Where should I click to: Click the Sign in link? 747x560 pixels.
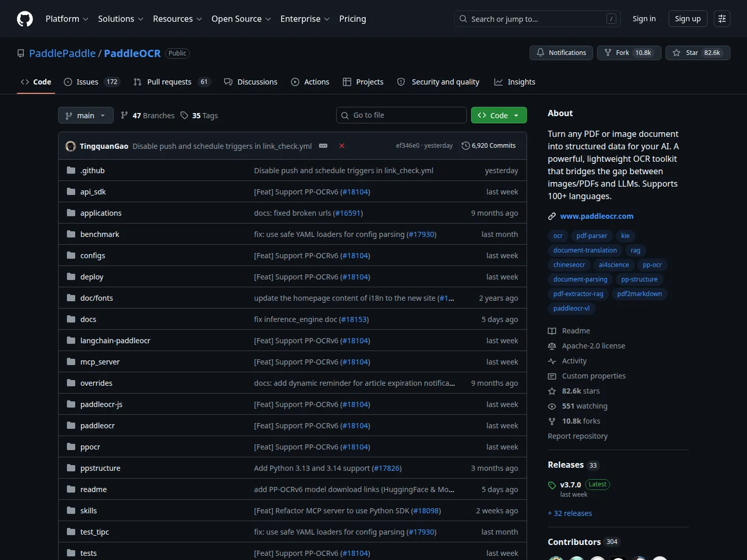tap(644, 19)
